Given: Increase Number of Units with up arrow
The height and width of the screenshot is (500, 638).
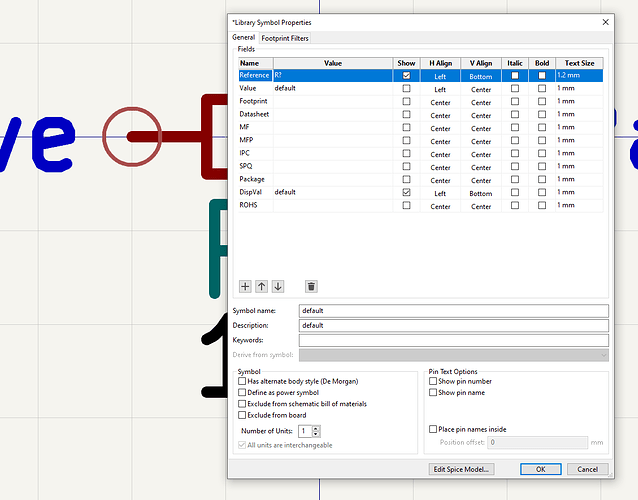Looking at the screenshot, I should [x=316, y=428].
